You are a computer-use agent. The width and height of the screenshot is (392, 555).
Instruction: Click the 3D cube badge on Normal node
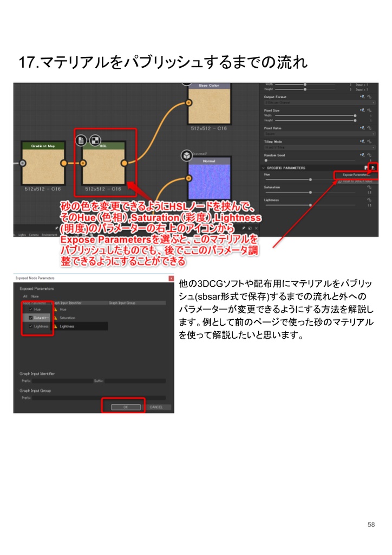[x=186, y=156]
